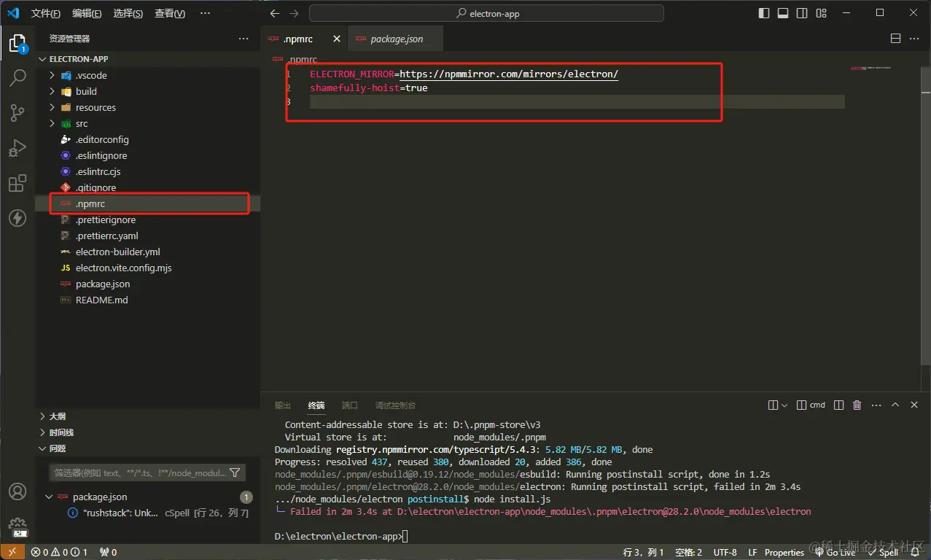Open terminal panel more actions ellipsis

tap(876, 405)
